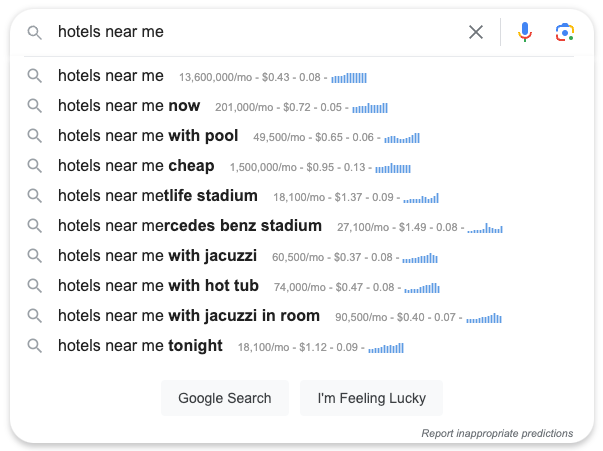Open Report inappropriate predictions link

(x=497, y=433)
